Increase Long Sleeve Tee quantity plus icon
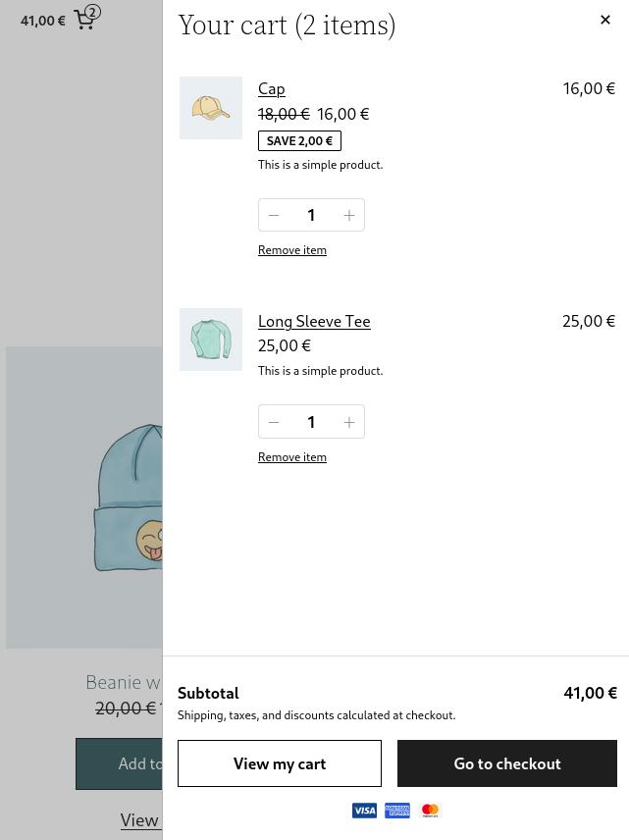The image size is (629, 840). [x=348, y=422]
